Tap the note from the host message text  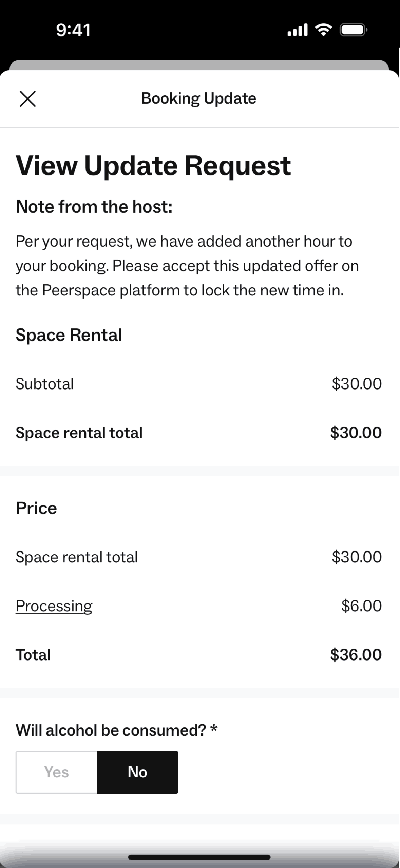click(187, 266)
